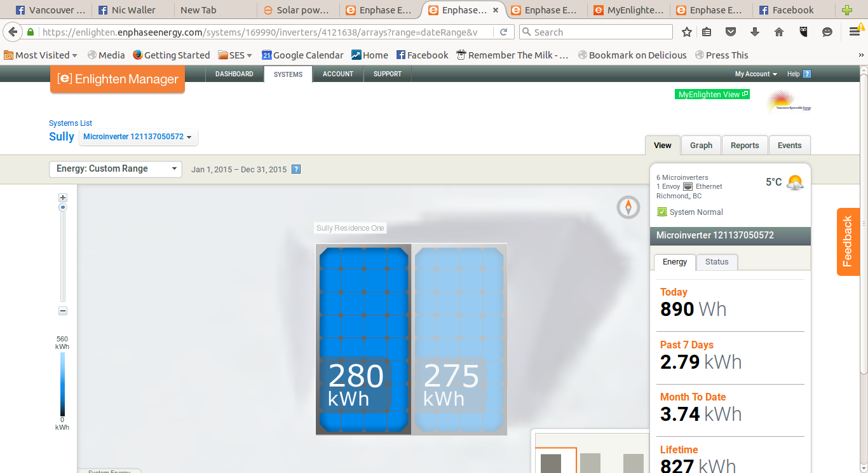Zoom out with the minus button
This screenshot has height=473, width=868.
[63, 311]
